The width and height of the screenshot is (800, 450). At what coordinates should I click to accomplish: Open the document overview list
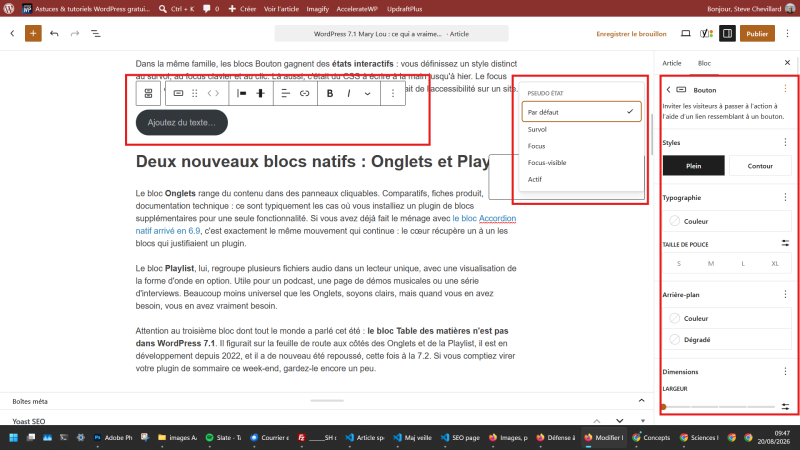click(x=95, y=34)
